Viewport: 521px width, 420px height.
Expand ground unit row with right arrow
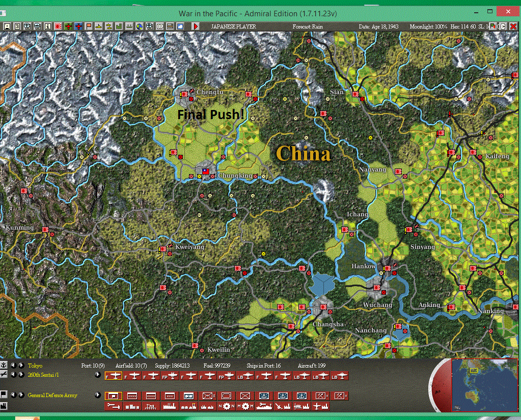coord(97,395)
